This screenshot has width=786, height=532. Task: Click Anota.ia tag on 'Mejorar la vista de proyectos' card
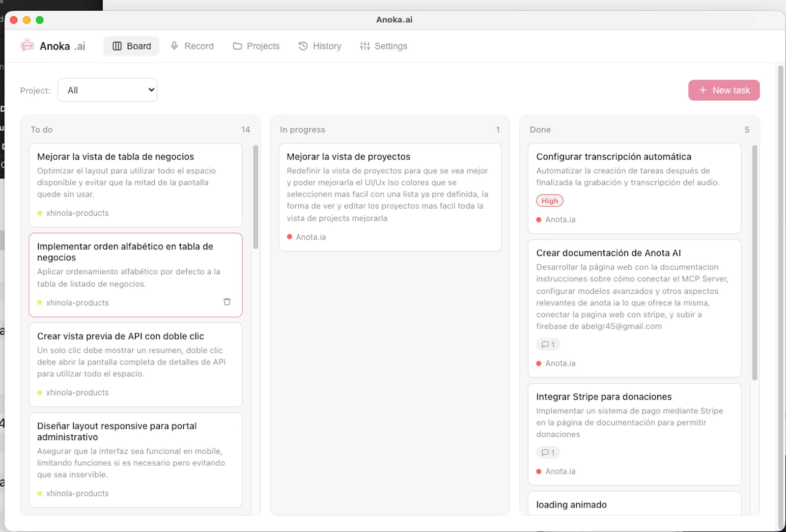click(x=307, y=237)
